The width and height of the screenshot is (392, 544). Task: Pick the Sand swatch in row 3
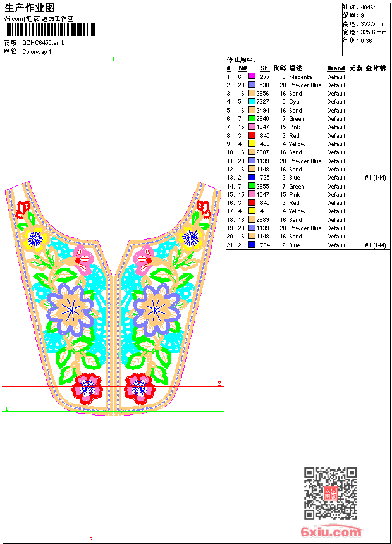point(252,93)
